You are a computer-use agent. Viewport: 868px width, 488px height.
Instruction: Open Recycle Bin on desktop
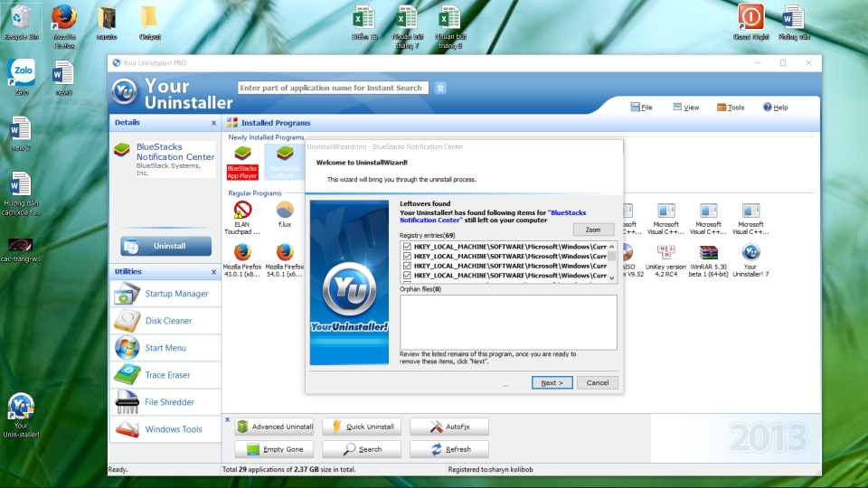tap(21, 22)
